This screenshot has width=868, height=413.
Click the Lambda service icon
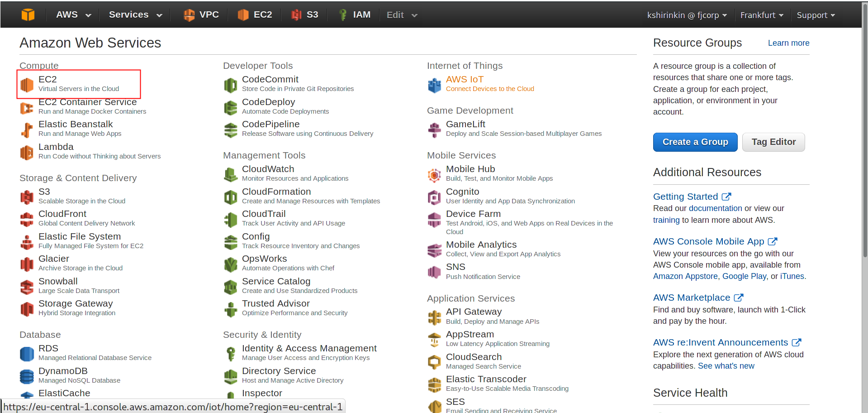pyautogui.click(x=27, y=153)
